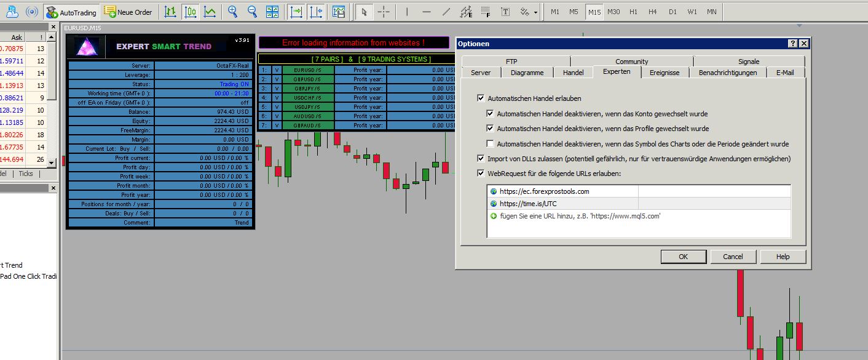Click the Signals broadcast icon in toolbar
Screen dimensions: 868x360
click(x=32, y=12)
